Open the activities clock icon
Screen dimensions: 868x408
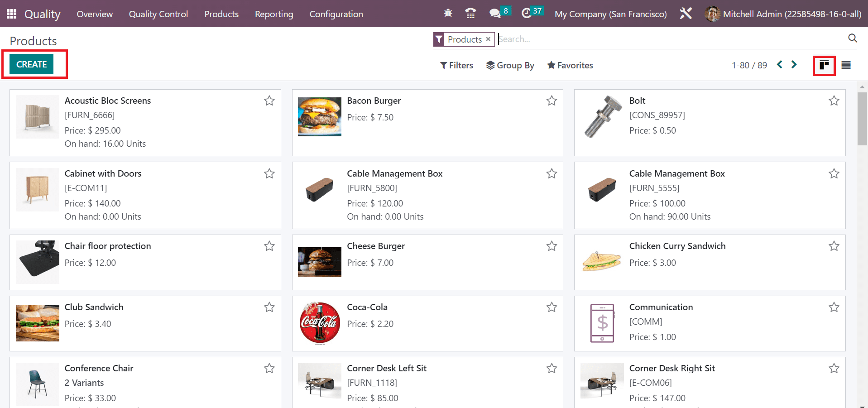pyautogui.click(x=526, y=14)
